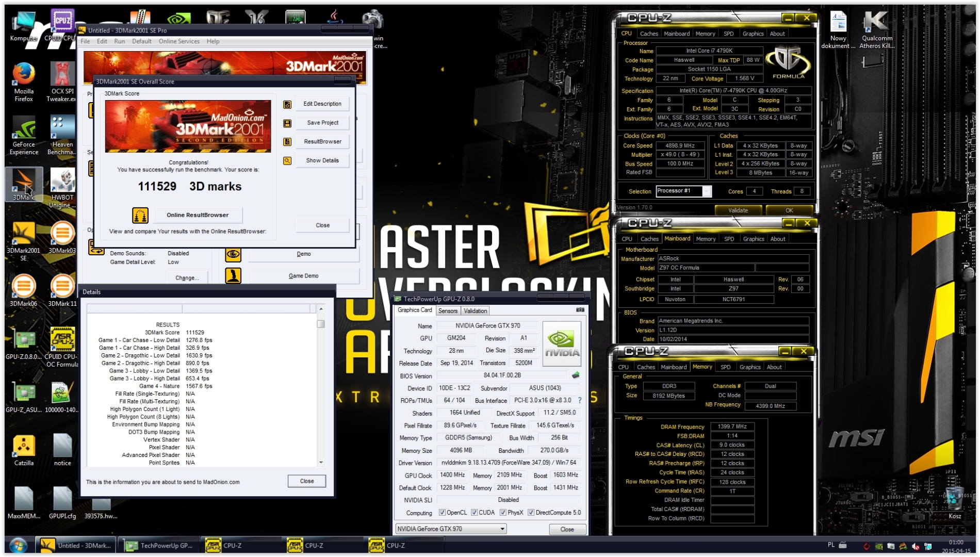Open SPD tab in Mainboard CPU-Z window
Image resolution: width=980 pixels, height=557 pixels.
[x=729, y=239]
